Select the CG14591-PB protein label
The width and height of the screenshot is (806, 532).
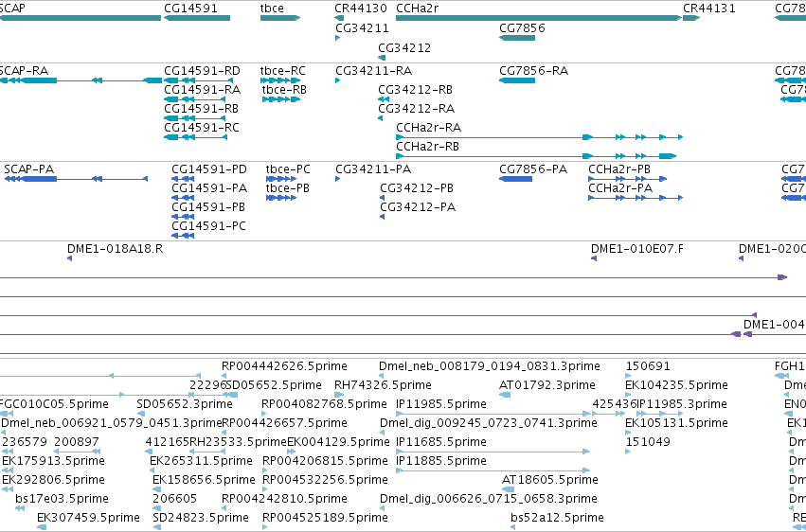208,207
